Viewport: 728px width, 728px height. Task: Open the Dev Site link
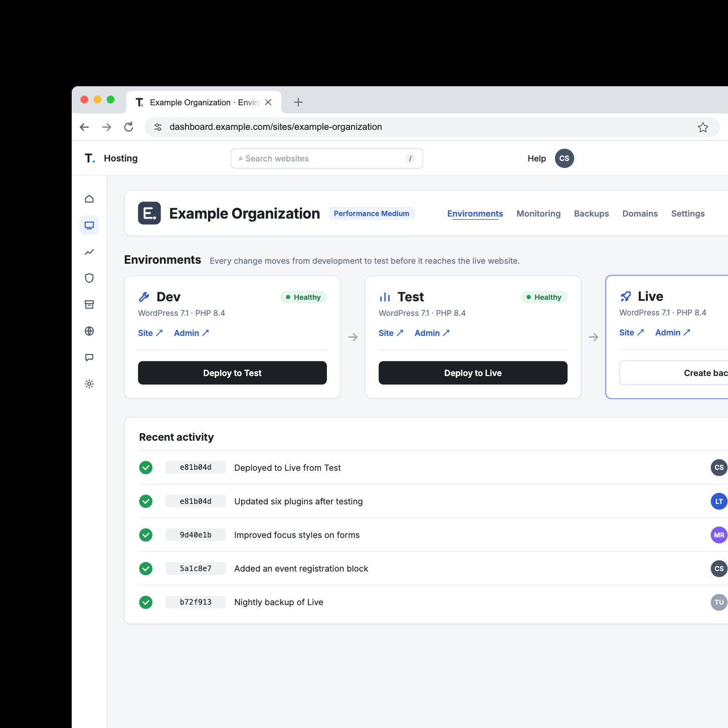pyautogui.click(x=150, y=333)
